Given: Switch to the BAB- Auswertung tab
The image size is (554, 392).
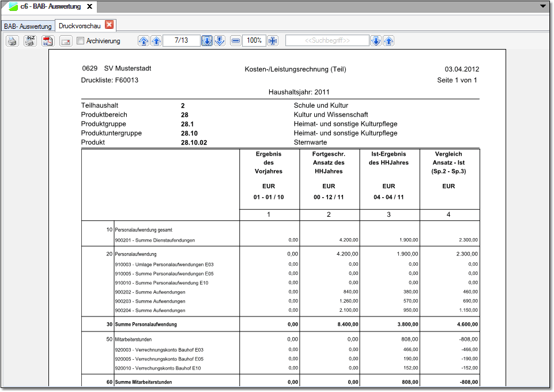Looking at the screenshot, I should (28, 27).
